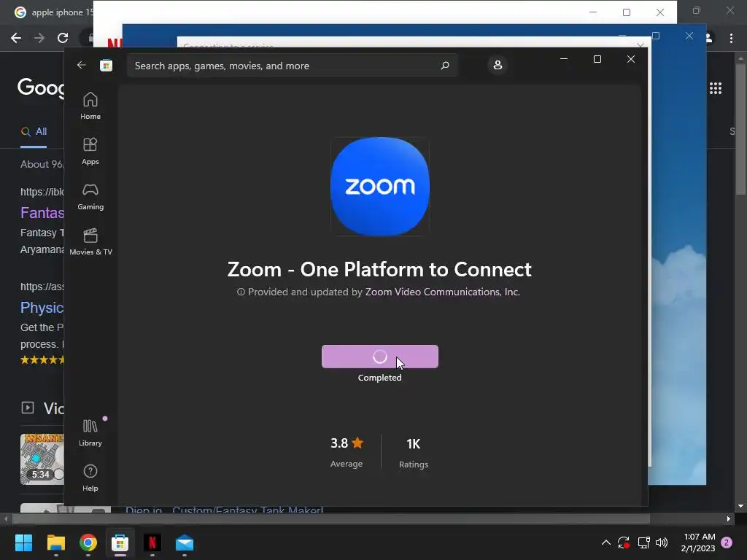747x560 pixels.
Task: Open Movies & TV in Store sidebar
Action: (x=90, y=241)
